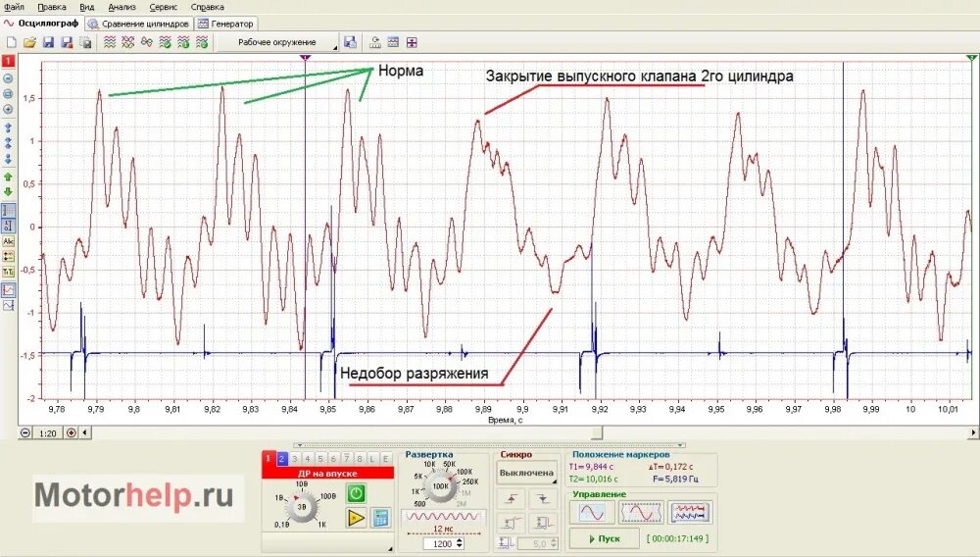Select dotted-frame sine display mode

(x=641, y=513)
